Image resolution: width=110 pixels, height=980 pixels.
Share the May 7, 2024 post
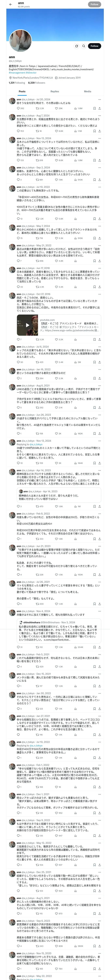click(99, 238)
